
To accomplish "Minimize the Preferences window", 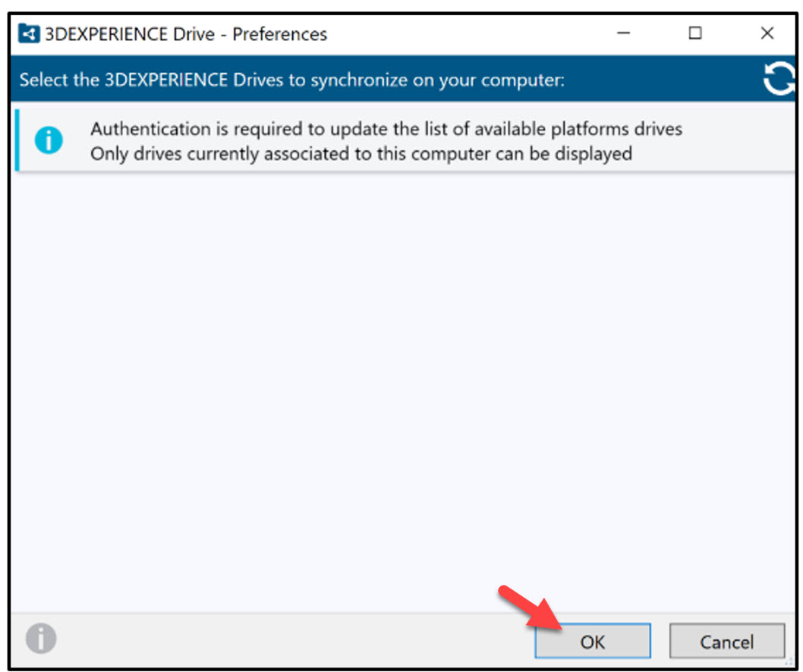I will point(623,33).
